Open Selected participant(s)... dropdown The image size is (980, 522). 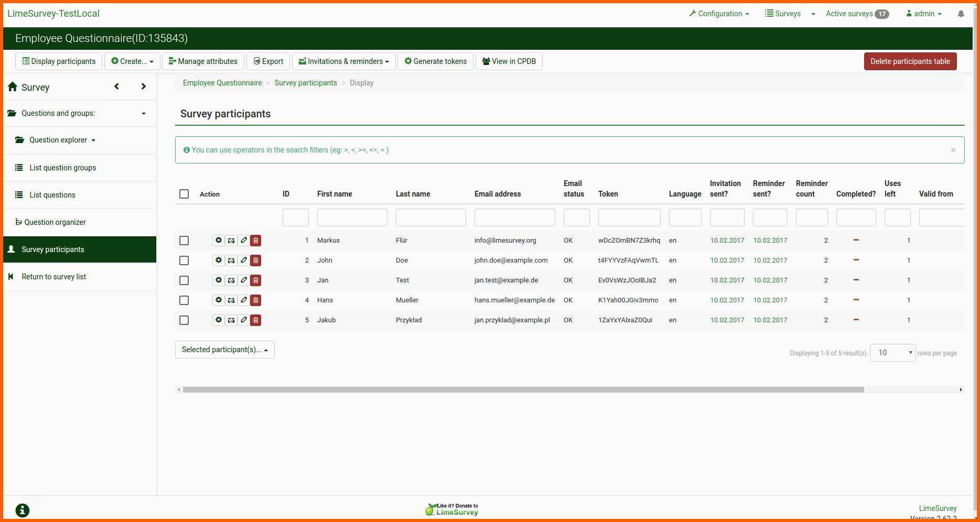point(225,350)
